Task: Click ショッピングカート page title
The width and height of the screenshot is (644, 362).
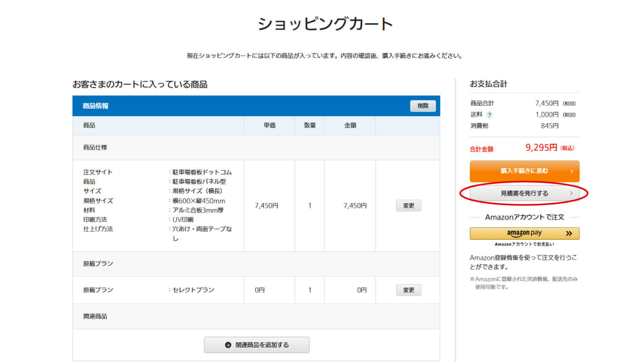Action: click(325, 24)
